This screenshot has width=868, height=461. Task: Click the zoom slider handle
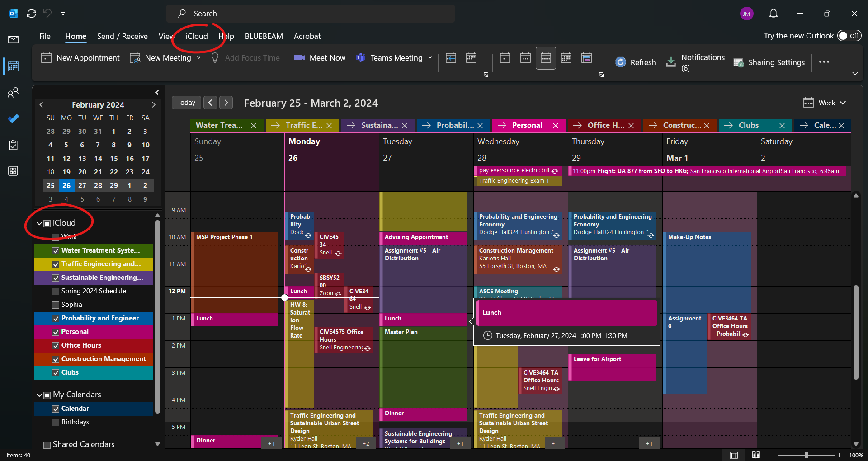coord(806,455)
